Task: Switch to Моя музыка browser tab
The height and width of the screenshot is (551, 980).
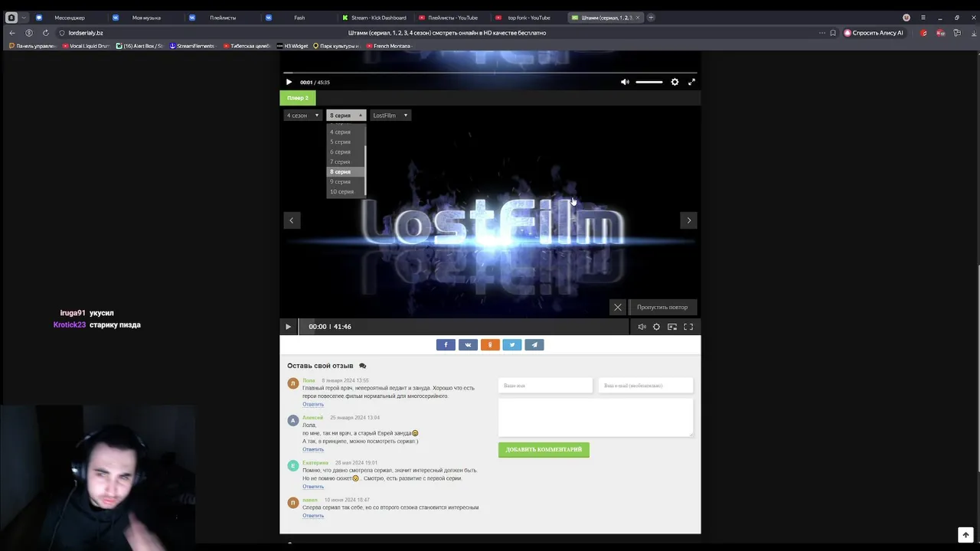Action: pyautogui.click(x=146, y=18)
